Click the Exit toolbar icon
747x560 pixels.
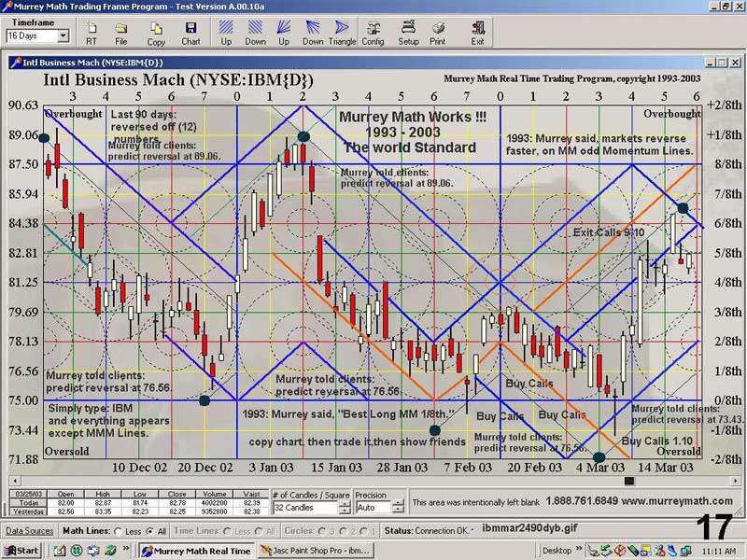[x=477, y=33]
